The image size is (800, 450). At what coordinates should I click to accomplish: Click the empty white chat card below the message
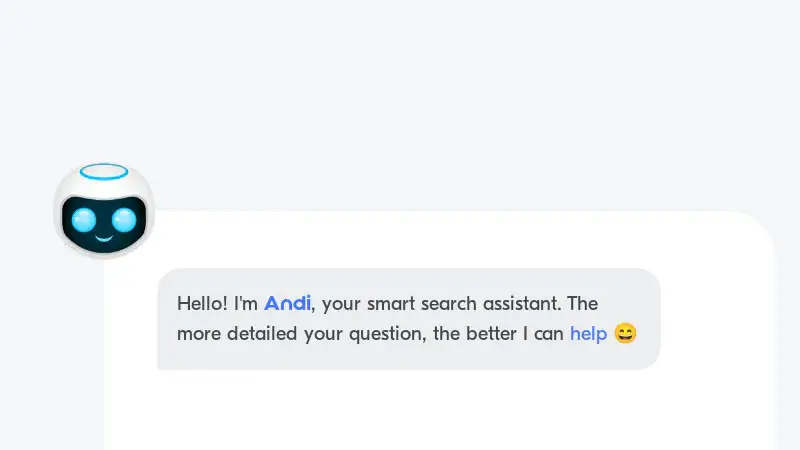click(439, 411)
